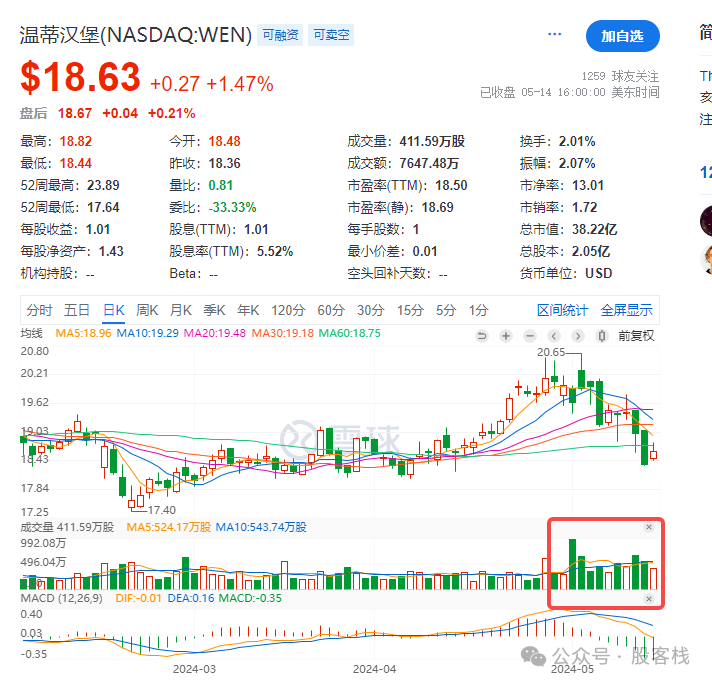Screen dimensions: 712x684
Task: Select the 年K chart tab
Action: pyautogui.click(x=248, y=310)
